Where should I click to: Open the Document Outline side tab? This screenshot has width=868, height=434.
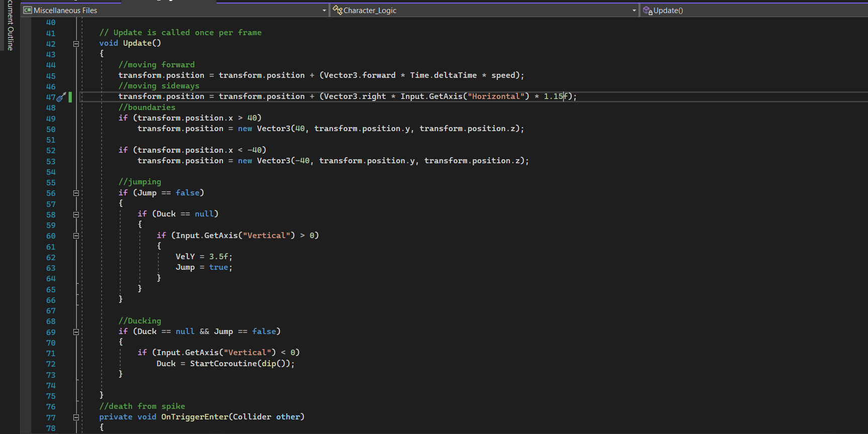10,25
